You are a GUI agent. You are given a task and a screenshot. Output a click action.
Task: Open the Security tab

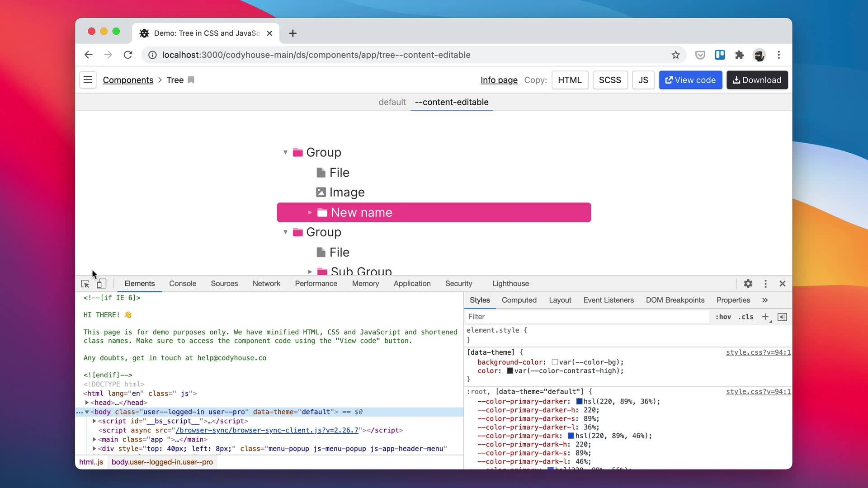pyautogui.click(x=458, y=284)
